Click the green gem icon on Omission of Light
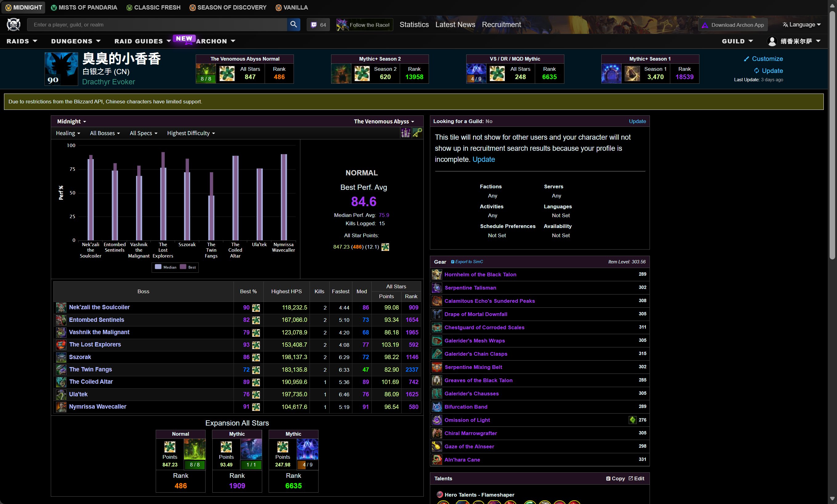Image resolution: width=837 pixels, height=504 pixels. tap(632, 420)
